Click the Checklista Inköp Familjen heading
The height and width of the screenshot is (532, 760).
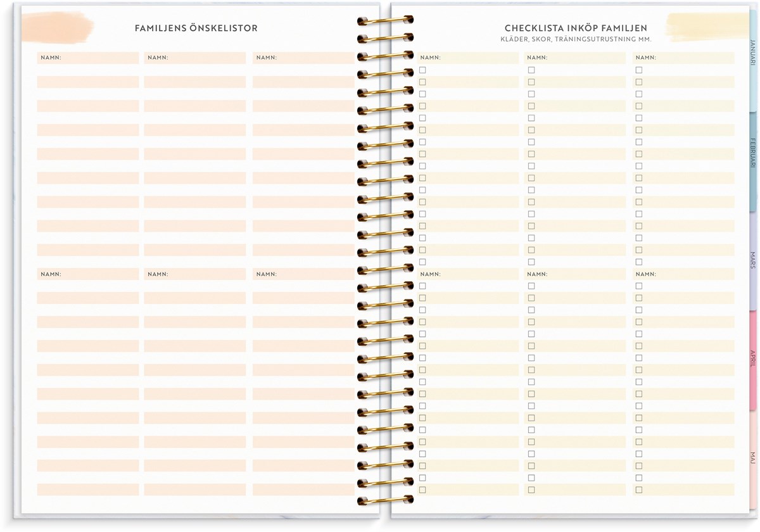(576, 28)
